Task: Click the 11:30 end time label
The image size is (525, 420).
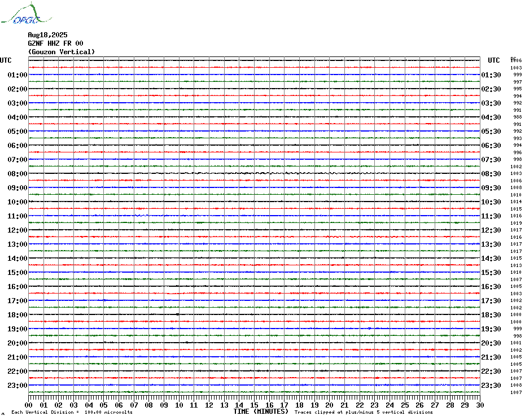Action: pos(491,216)
